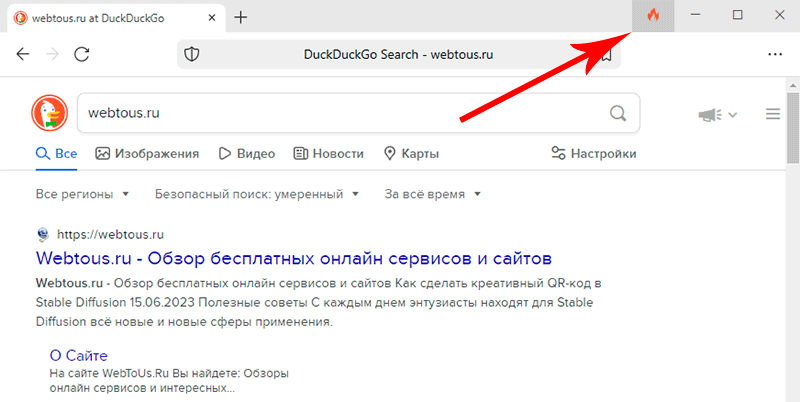800x402 pixels.
Task: Click the browser tab titled webtous.ru at DuckDuckGo
Action: click(x=116, y=18)
